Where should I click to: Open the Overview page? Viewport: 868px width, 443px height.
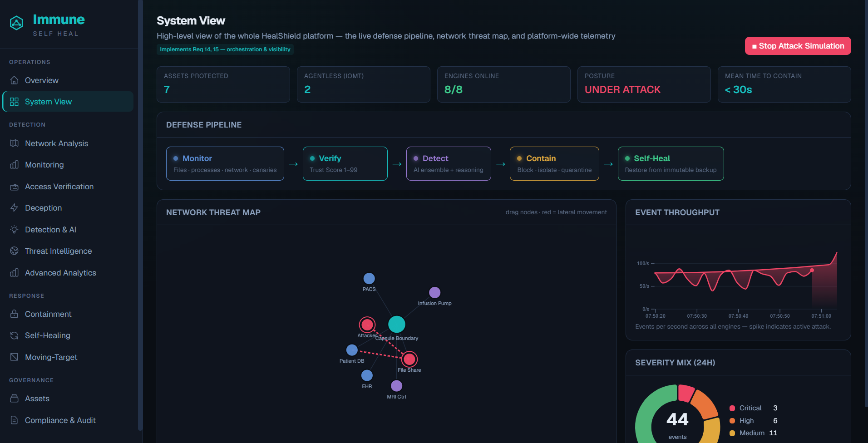68,80
